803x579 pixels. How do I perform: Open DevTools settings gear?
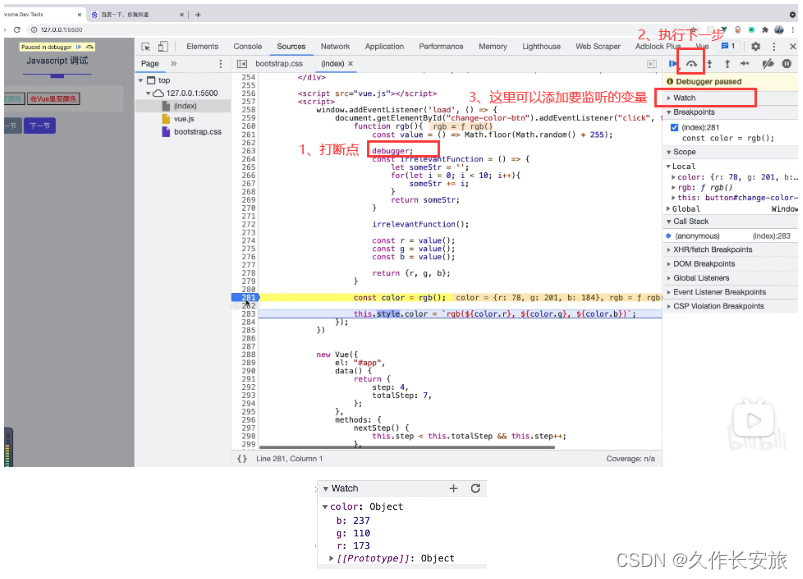[x=755, y=46]
